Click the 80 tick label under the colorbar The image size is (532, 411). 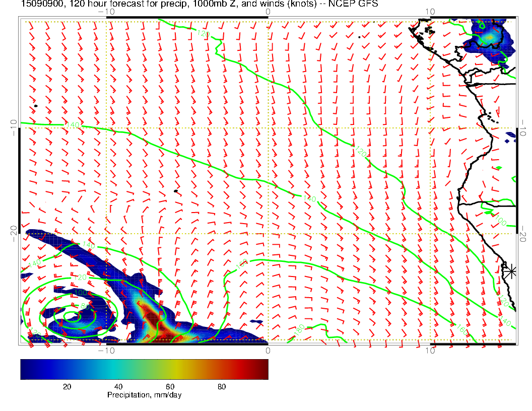[221, 387]
